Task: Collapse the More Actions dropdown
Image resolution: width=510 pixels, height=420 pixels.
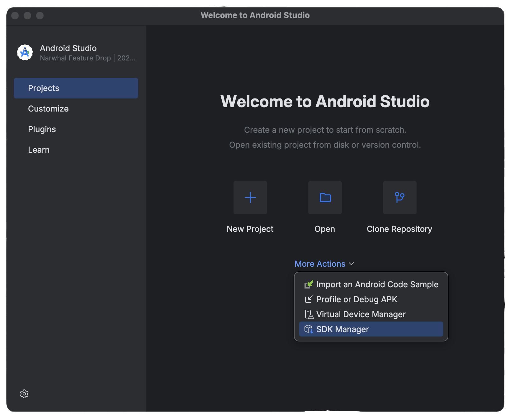Action: click(x=324, y=264)
